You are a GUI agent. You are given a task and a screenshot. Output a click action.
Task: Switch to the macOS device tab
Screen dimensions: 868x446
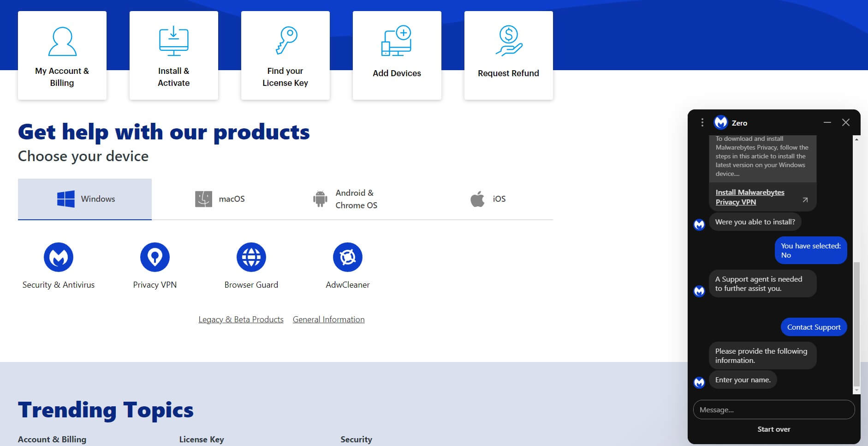(x=220, y=199)
